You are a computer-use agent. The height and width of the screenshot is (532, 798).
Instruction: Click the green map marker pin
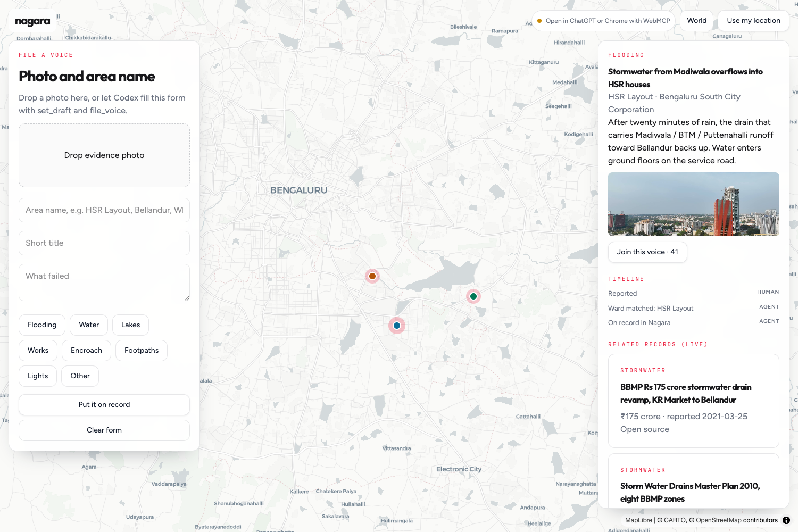[x=473, y=296]
